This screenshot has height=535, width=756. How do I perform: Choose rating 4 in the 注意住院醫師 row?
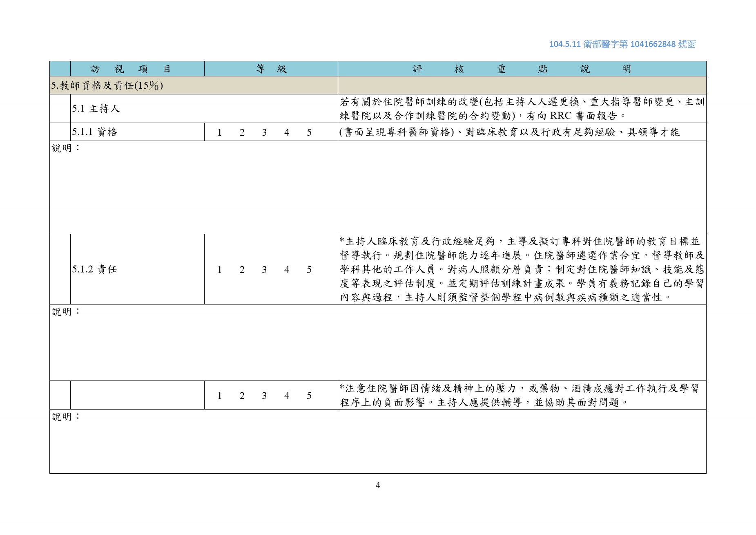(x=287, y=396)
